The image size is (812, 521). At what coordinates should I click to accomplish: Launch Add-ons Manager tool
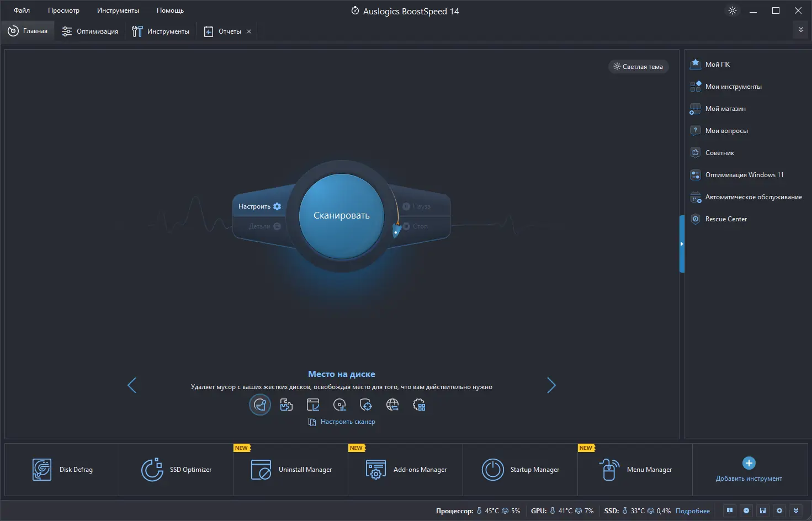[x=406, y=470]
